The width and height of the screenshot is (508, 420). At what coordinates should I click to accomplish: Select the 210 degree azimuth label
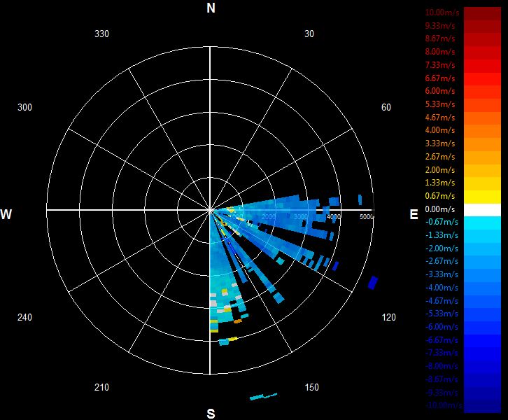[x=101, y=387]
